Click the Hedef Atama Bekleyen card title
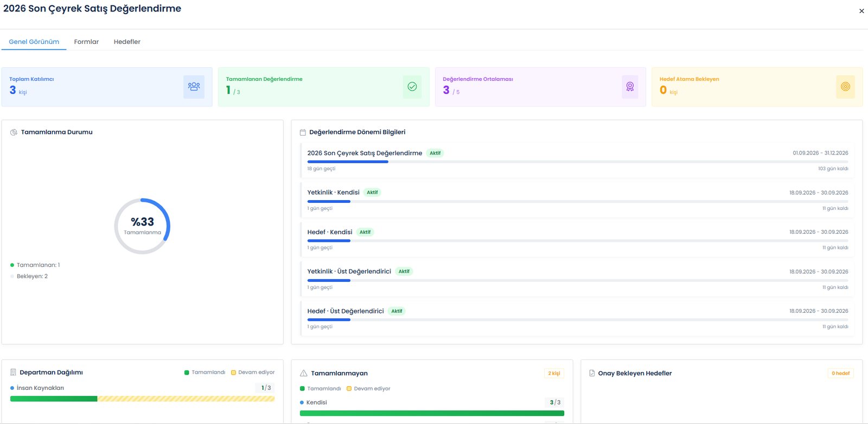 (x=690, y=79)
